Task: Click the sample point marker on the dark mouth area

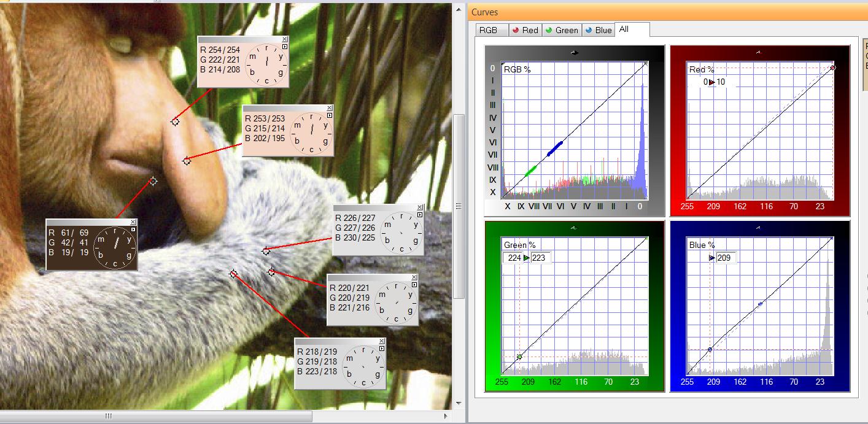Action: 153,181
